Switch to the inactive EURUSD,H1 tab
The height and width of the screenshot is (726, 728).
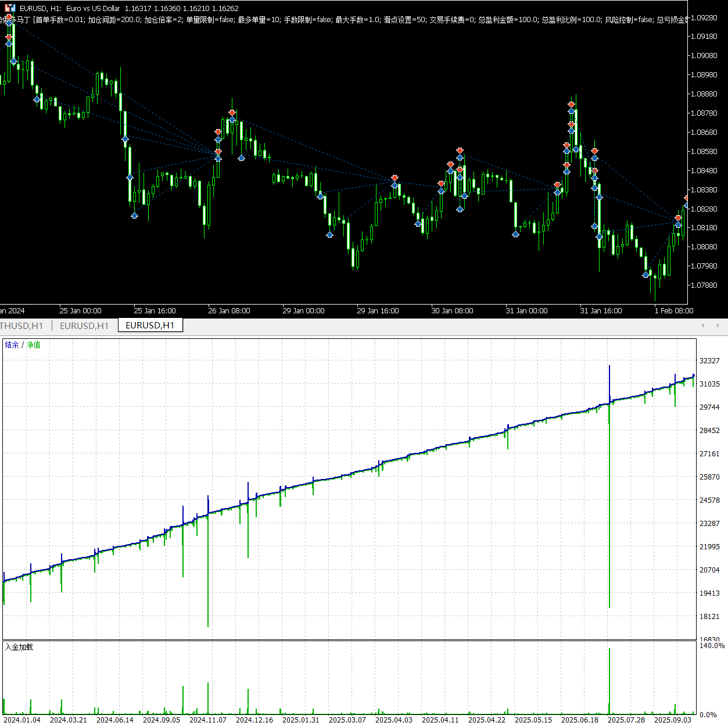click(x=84, y=326)
